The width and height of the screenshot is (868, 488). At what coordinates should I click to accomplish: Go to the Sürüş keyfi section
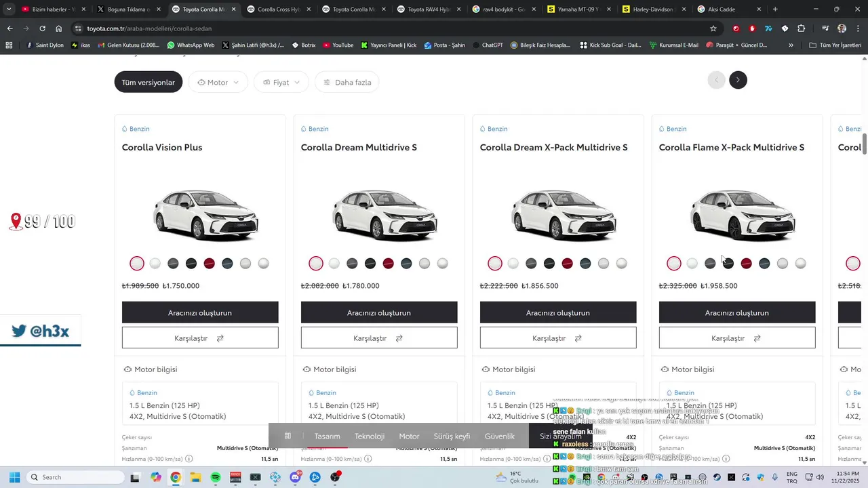coord(452,436)
